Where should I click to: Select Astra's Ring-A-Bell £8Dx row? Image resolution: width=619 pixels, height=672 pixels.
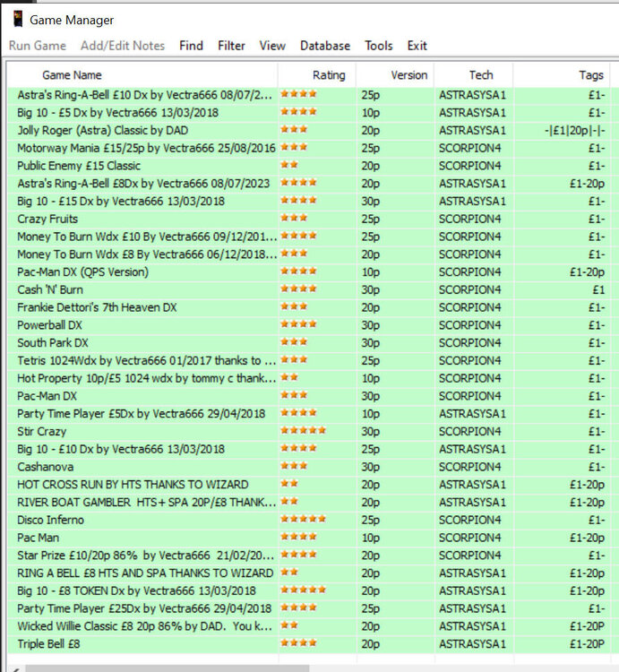[313, 184]
